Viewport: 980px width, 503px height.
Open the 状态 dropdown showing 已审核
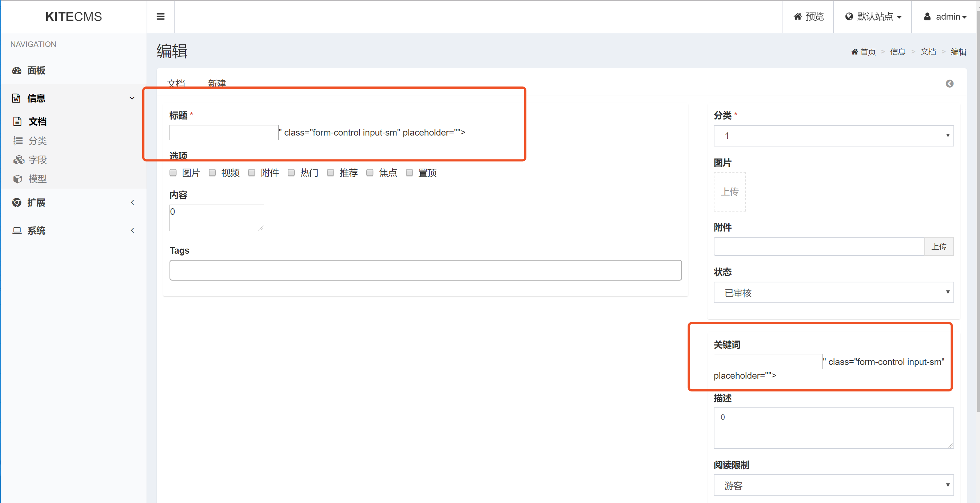833,292
